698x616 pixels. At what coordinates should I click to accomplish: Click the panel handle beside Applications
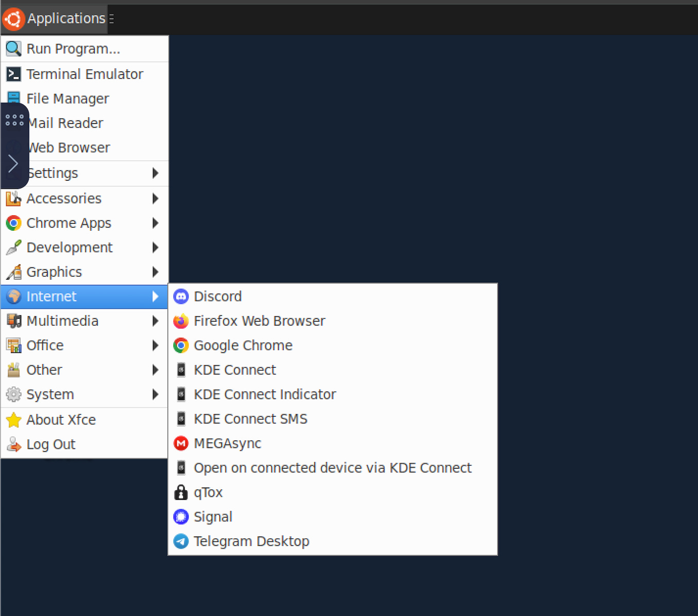coord(112,19)
